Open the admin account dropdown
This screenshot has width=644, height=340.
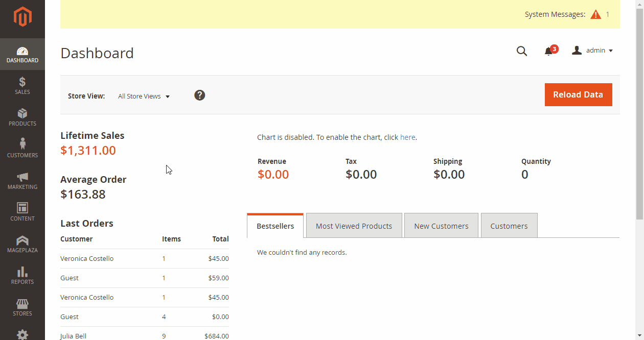click(592, 51)
